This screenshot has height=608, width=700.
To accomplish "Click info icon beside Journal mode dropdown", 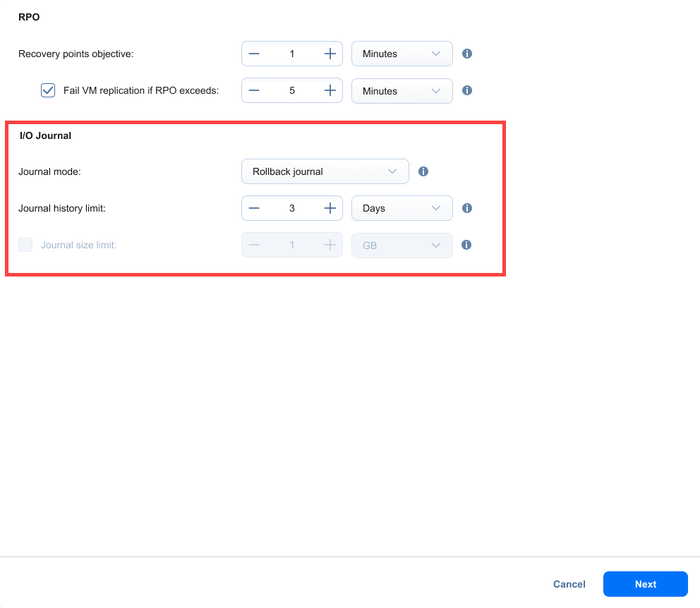I will tap(423, 171).
